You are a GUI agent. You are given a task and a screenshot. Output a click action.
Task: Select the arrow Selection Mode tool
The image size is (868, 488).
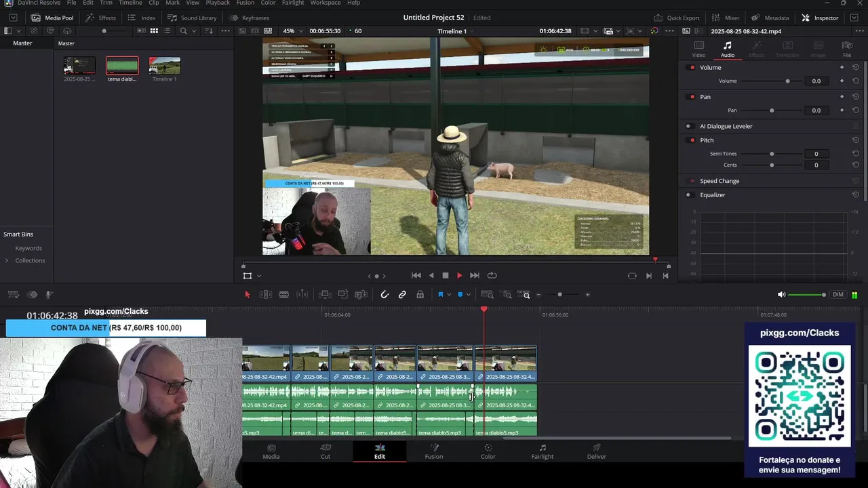247,295
